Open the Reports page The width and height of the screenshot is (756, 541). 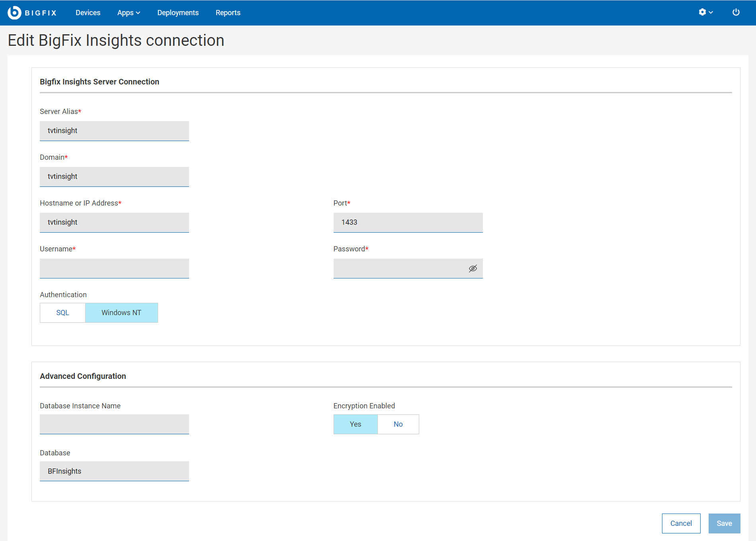tap(228, 13)
